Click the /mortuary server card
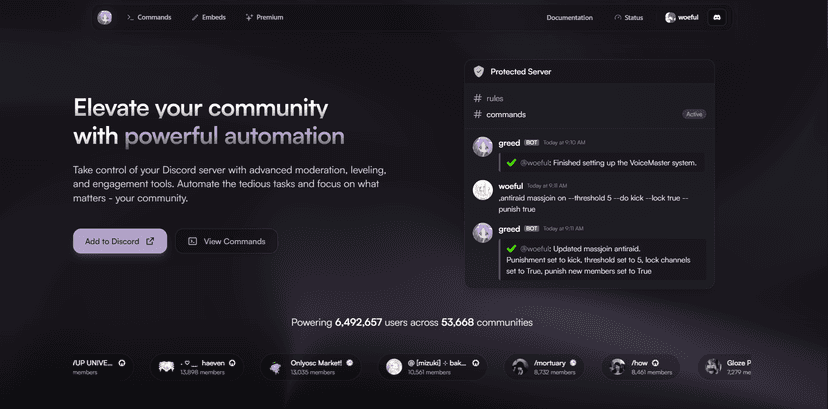The image size is (828, 409). coord(544,367)
